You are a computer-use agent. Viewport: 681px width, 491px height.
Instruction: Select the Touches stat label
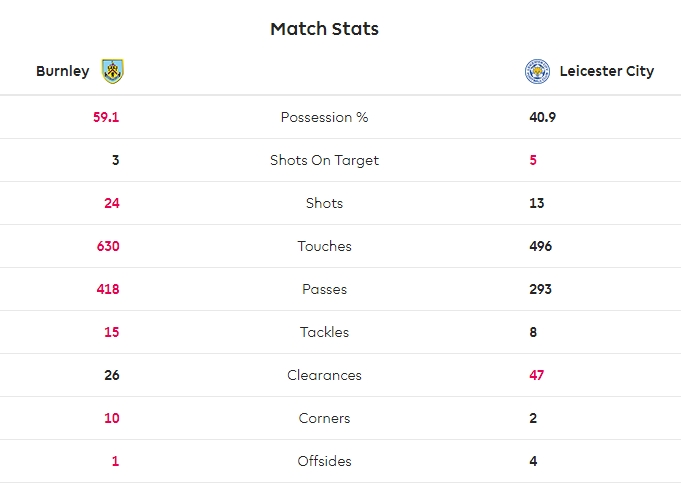click(324, 246)
